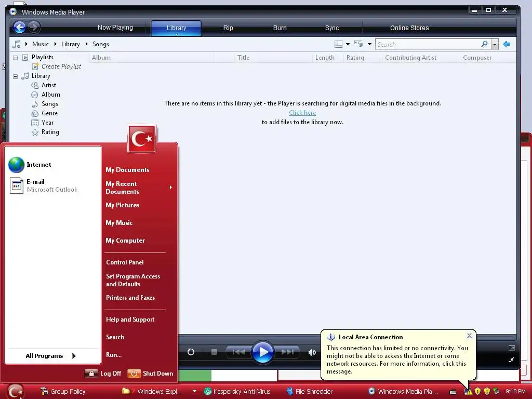This screenshot has height=399, width=532.
Task: Click the Shut Down button
Action: (150, 373)
